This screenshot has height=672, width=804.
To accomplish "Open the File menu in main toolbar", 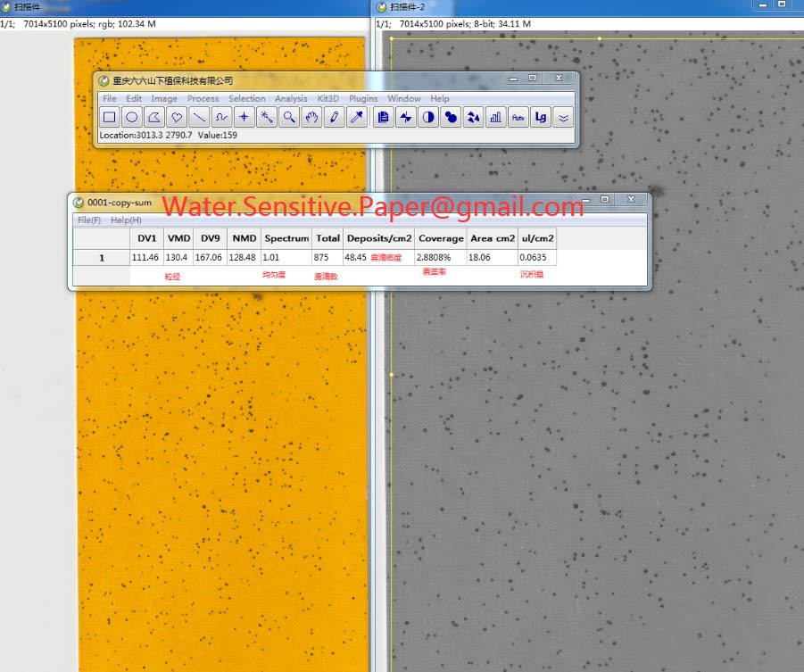I will pyautogui.click(x=110, y=98).
